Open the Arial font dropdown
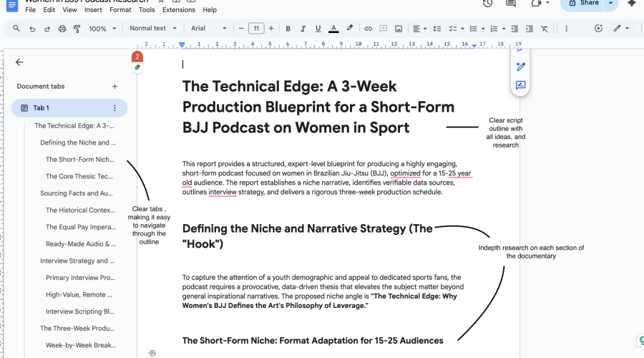Image resolution: width=644 pixels, height=358 pixels. click(x=208, y=29)
